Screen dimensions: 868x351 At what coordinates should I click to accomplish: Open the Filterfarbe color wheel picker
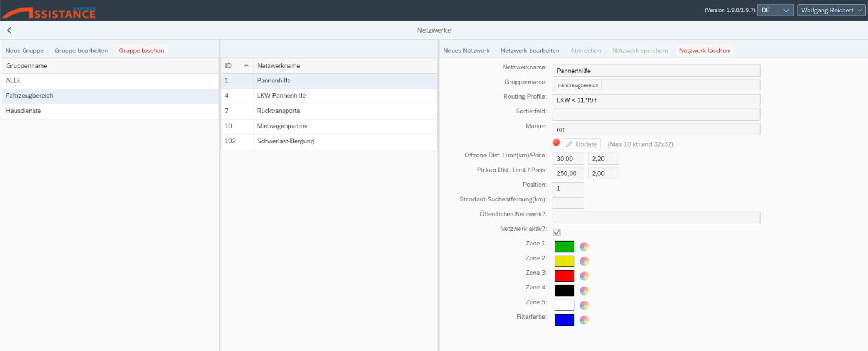click(x=584, y=320)
